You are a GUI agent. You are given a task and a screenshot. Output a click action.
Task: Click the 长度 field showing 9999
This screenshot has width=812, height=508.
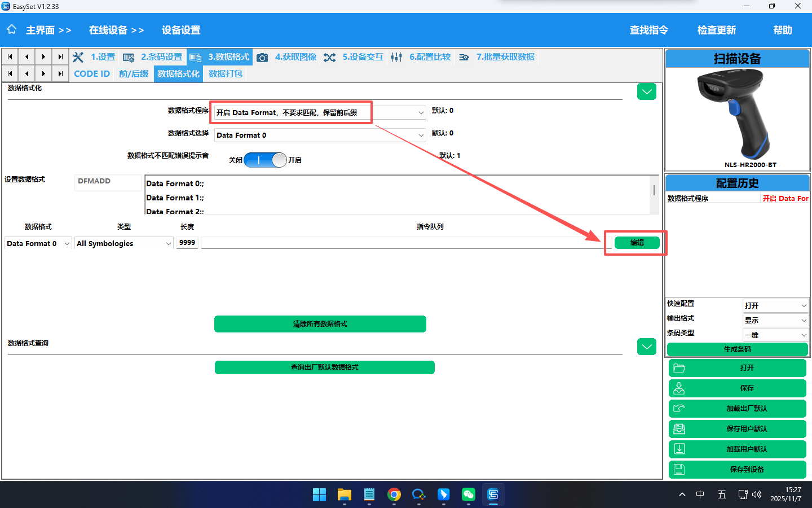click(187, 243)
